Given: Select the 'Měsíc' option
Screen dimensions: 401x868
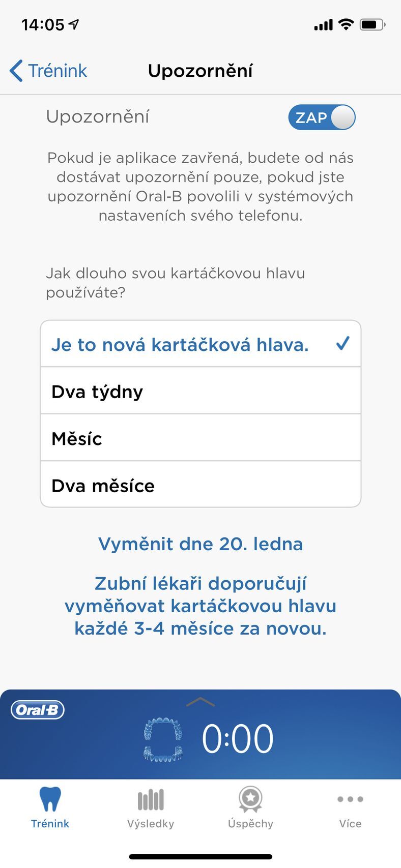Looking at the screenshot, I should [x=200, y=438].
